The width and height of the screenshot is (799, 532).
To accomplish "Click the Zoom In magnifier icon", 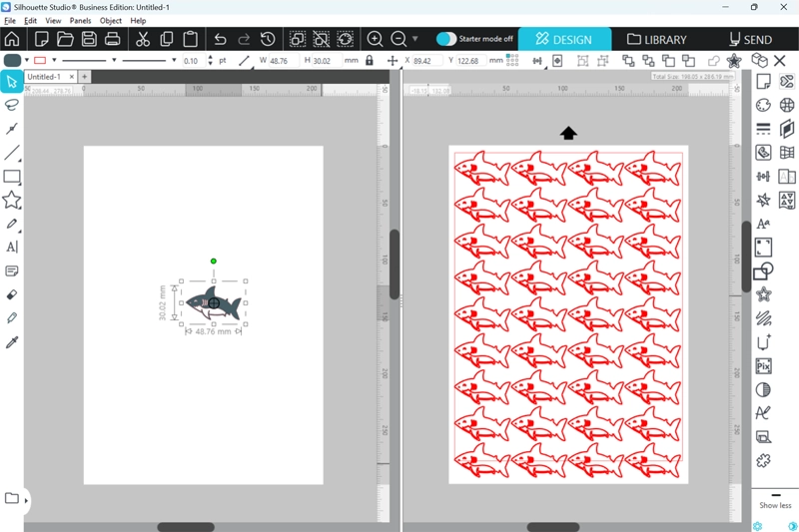I will pyautogui.click(x=376, y=40).
